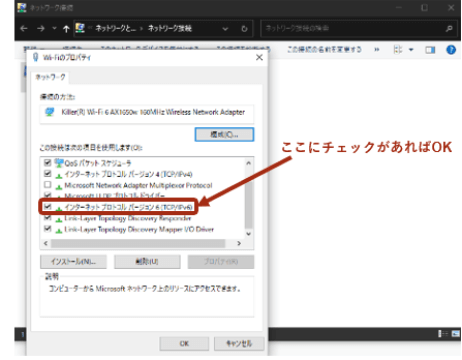Show more toolbar commands via double chevron

[x=377, y=50]
